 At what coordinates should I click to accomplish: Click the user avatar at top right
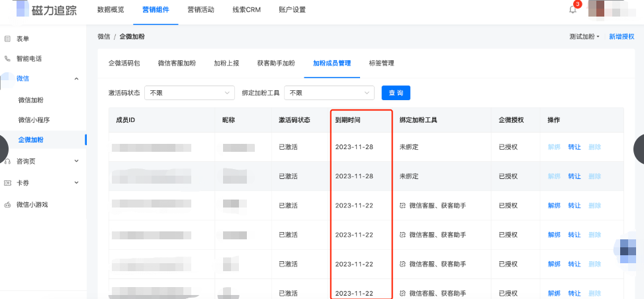596,9
